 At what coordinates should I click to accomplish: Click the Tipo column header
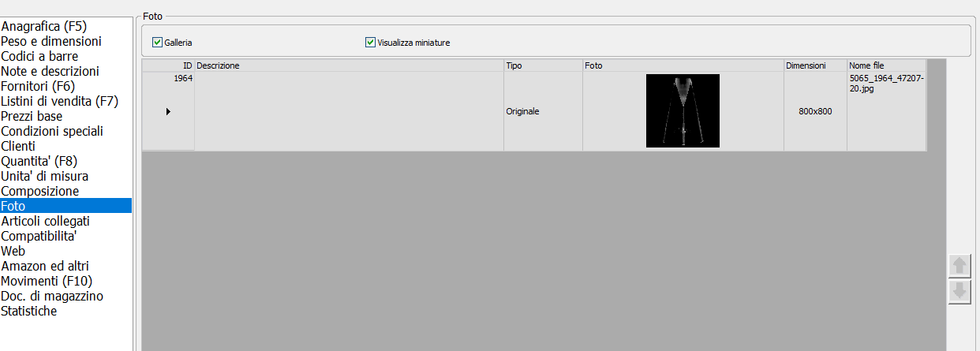pyautogui.click(x=543, y=65)
